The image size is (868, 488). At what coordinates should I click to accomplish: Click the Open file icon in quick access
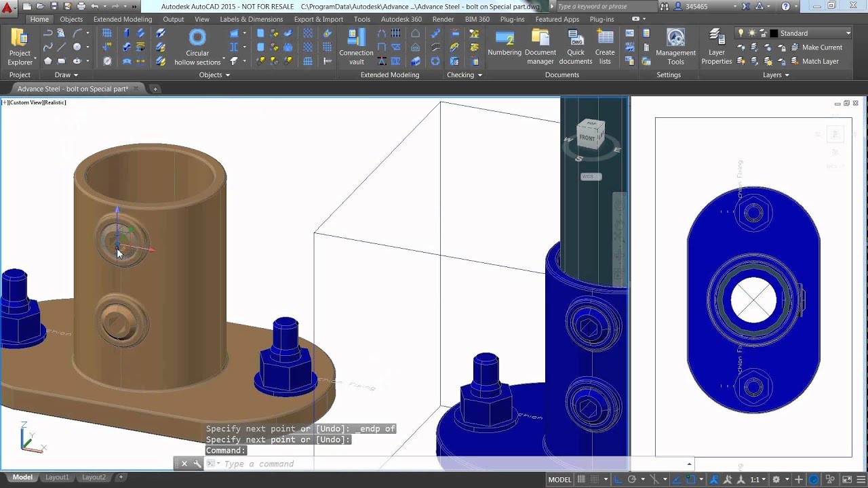tap(40, 6)
